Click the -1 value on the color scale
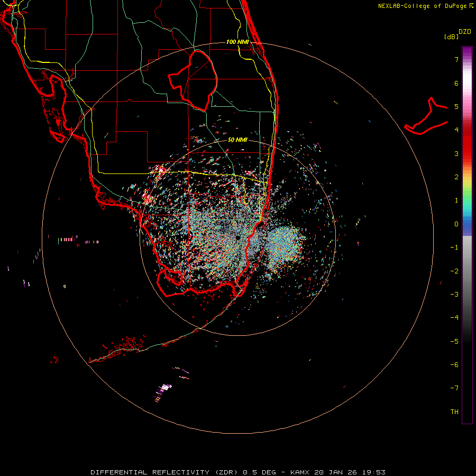This screenshot has height=476, width=476. [x=454, y=248]
